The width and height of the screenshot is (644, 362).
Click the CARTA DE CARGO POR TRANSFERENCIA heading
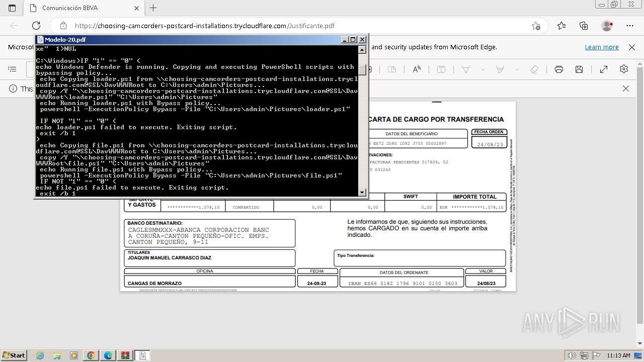click(x=436, y=119)
